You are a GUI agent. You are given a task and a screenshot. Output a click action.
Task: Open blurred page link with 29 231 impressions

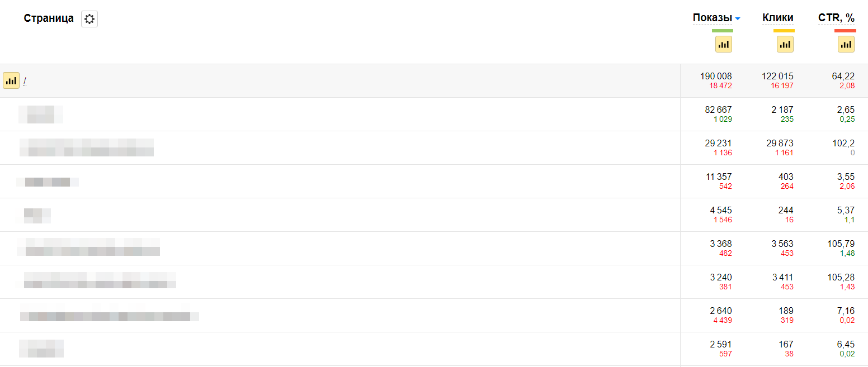87,147
